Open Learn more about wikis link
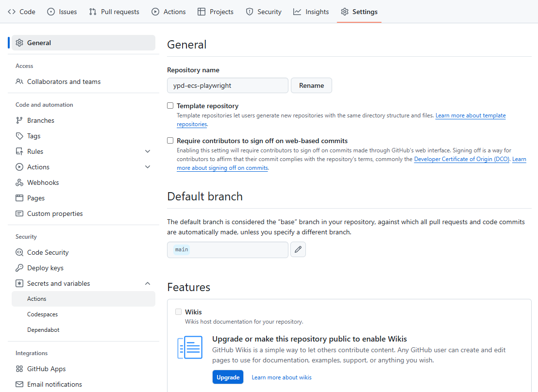Screen dimensions: 538x392 (x=282, y=377)
